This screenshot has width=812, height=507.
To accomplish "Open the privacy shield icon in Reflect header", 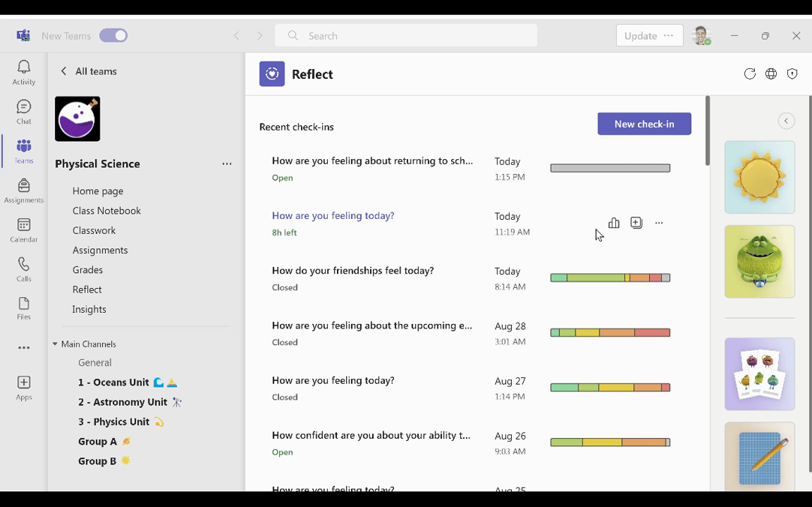I will pyautogui.click(x=792, y=73).
